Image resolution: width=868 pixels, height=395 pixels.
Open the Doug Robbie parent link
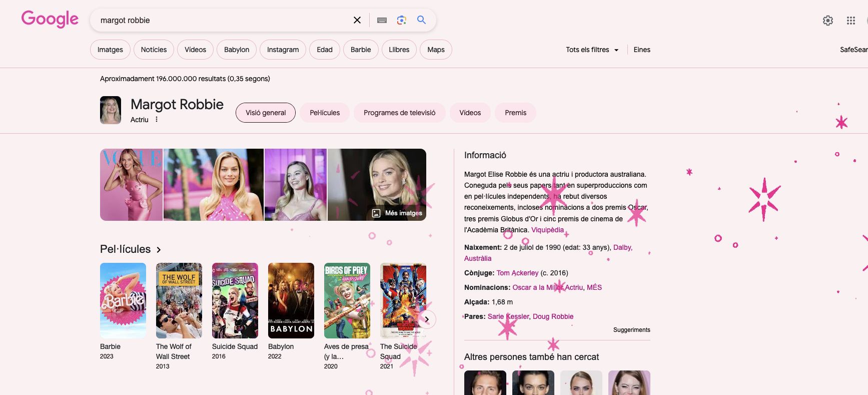click(x=553, y=316)
